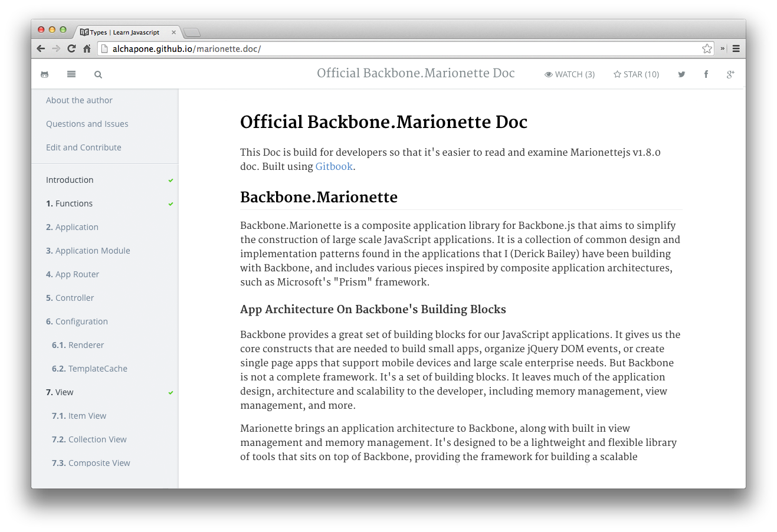Click the green checkmark next to View
The height and width of the screenshot is (532, 777).
(171, 393)
